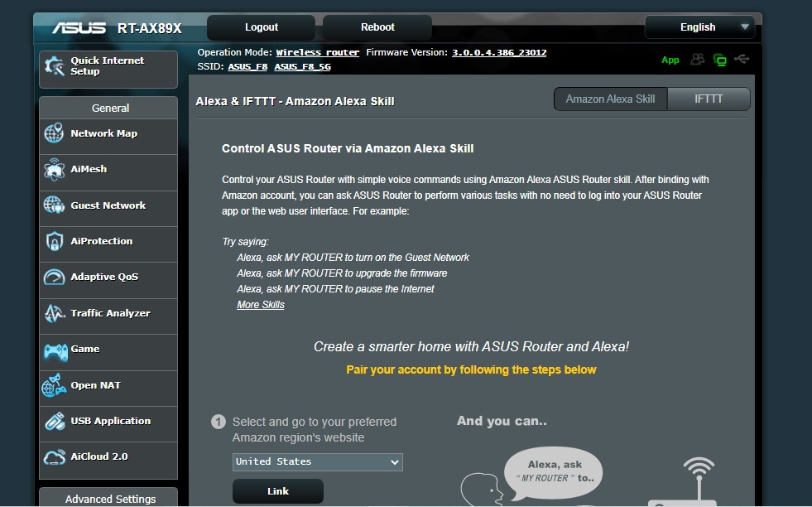Click 'Alexa, ask MY ROUTER to pause the Internet'
812x507 pixels.
pos(335,289)
